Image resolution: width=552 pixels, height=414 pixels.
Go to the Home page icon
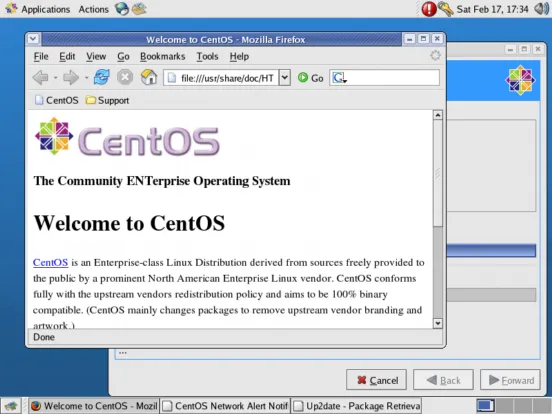(x=149, y=77)
